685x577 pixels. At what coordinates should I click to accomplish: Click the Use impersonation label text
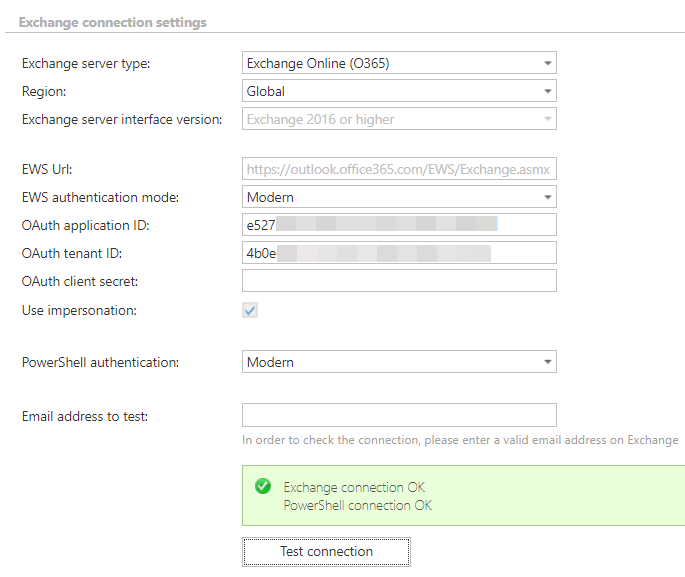(x=79, y=310)
